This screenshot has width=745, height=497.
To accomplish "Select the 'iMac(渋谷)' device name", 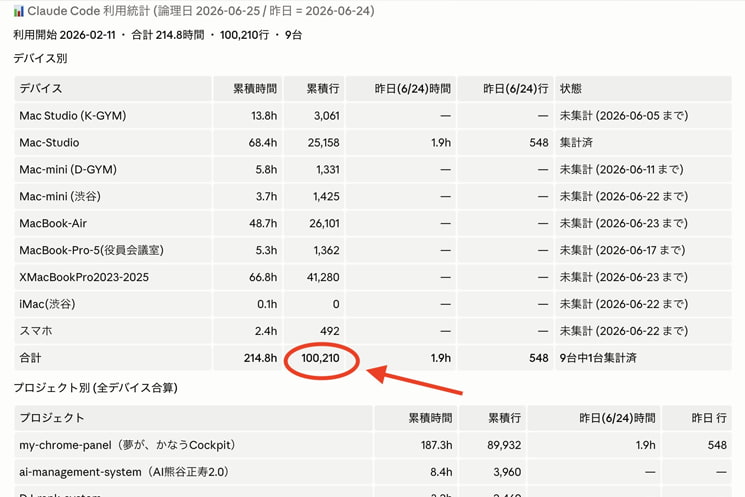I will click(x=48, y=304).
